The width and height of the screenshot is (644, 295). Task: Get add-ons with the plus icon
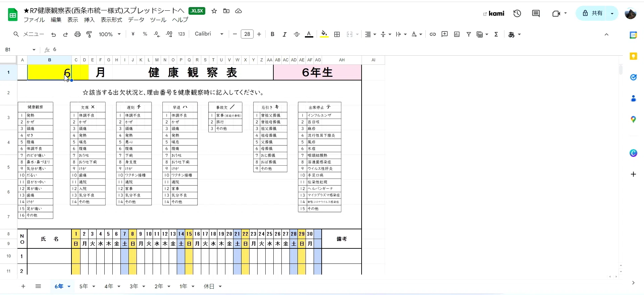[633, 174]
